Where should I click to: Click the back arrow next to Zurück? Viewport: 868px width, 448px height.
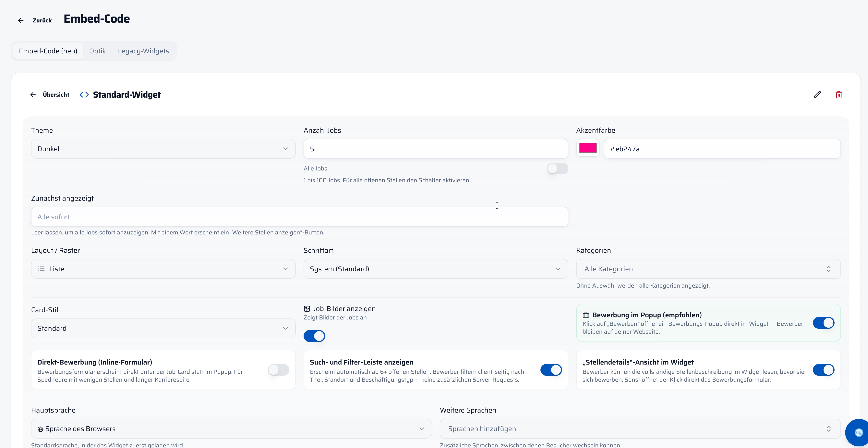pyautogui.click(x=21, y=20)
